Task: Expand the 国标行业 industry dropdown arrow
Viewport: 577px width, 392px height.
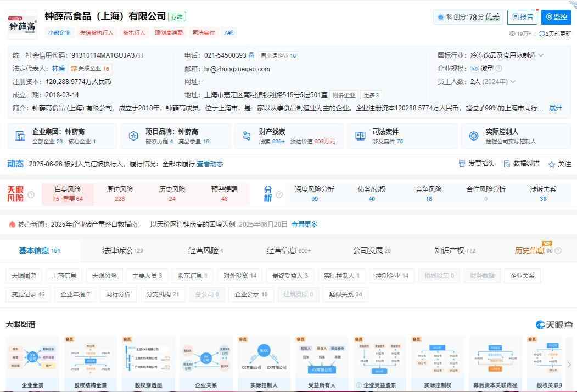Action: [x=541, y=55]
